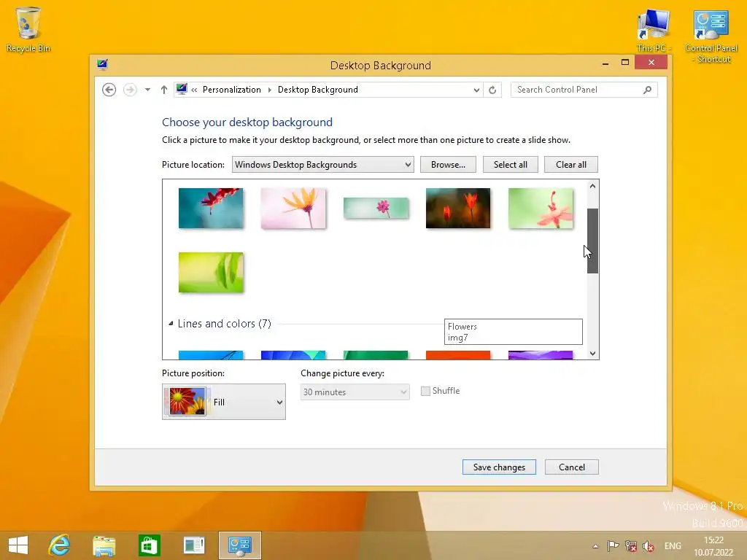
Task: Open Control Panel Shortcut desktop icon
Action: 711,36
